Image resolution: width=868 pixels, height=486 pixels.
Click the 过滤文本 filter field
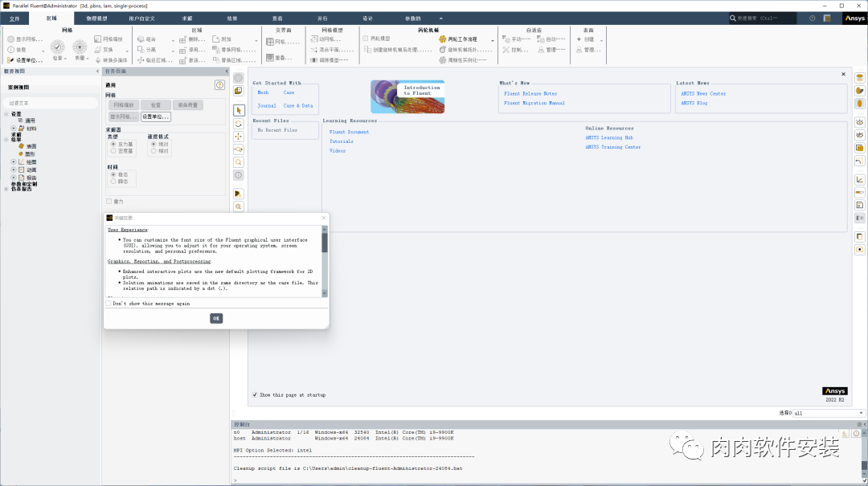51,103
